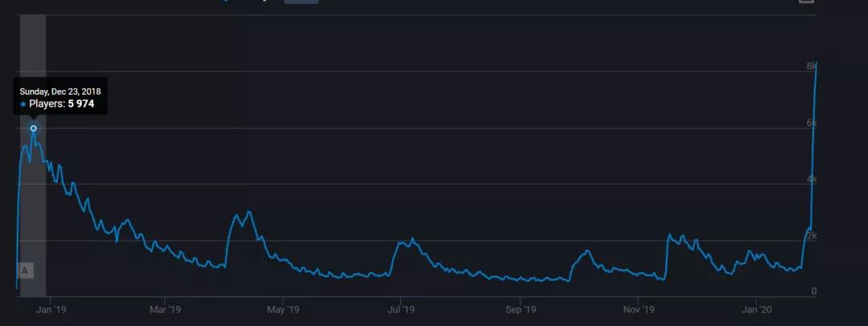The width and height of the screenshot is (868, 326).
Task: Click the 4k y-axis label
Action: coord(812,179)
